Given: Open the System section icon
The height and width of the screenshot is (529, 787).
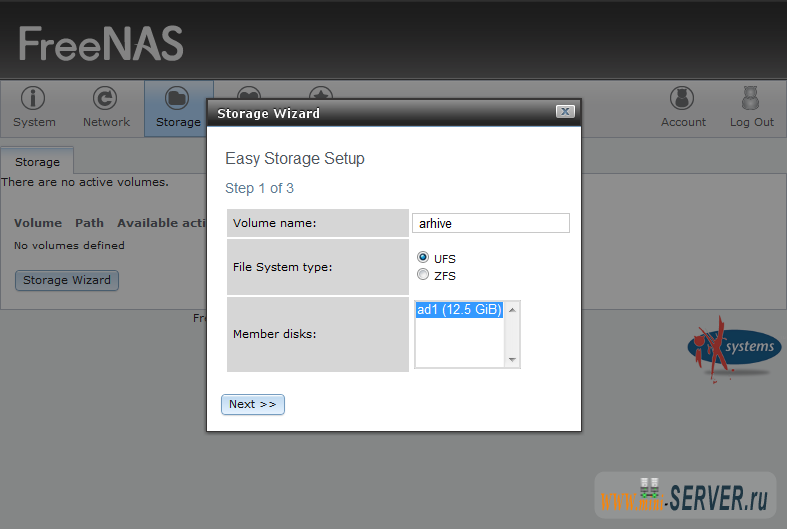Looking at the screenshot, I should 33,98.
